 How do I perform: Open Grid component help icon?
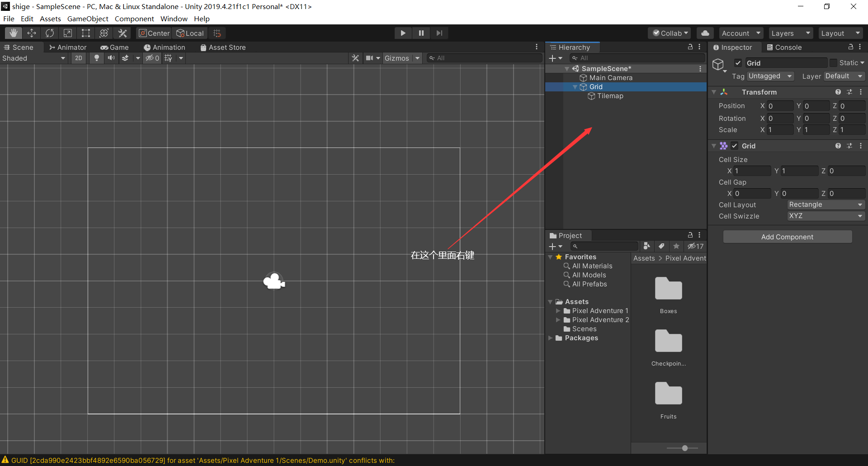tap(838, 146)
